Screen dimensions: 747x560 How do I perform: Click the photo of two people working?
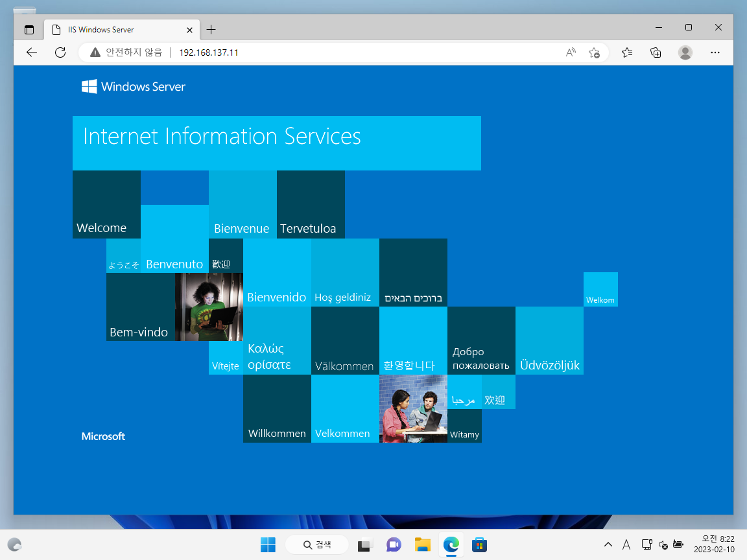pos(413,408)
